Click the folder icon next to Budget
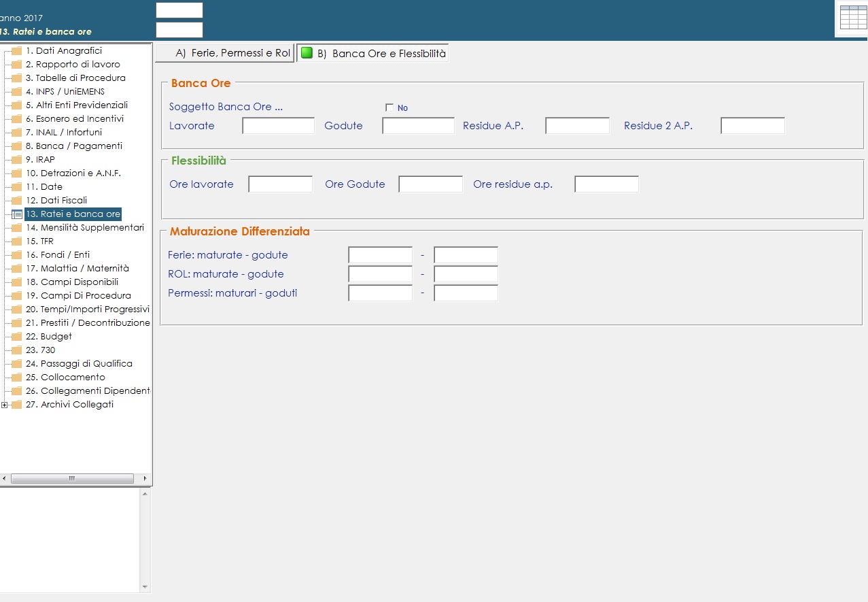 17,337
